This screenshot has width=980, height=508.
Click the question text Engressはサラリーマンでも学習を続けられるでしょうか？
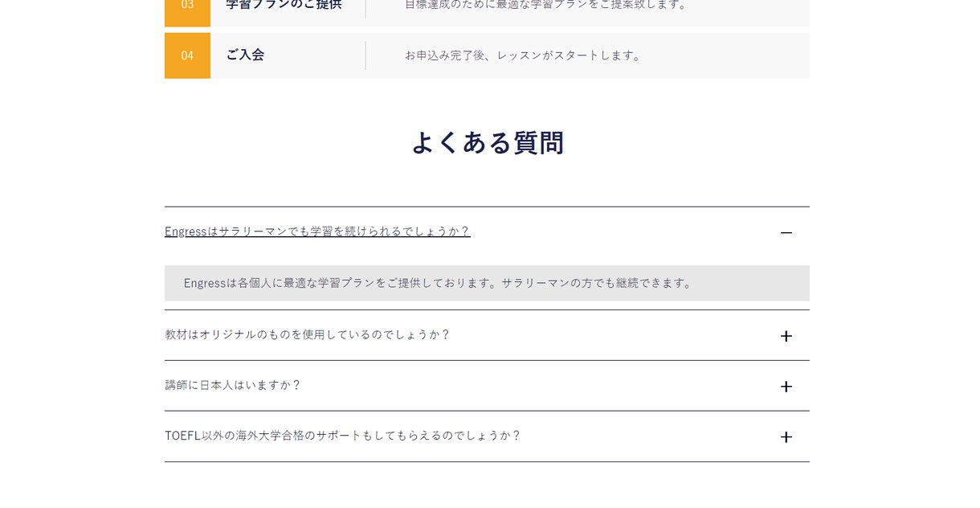(317, 231)
